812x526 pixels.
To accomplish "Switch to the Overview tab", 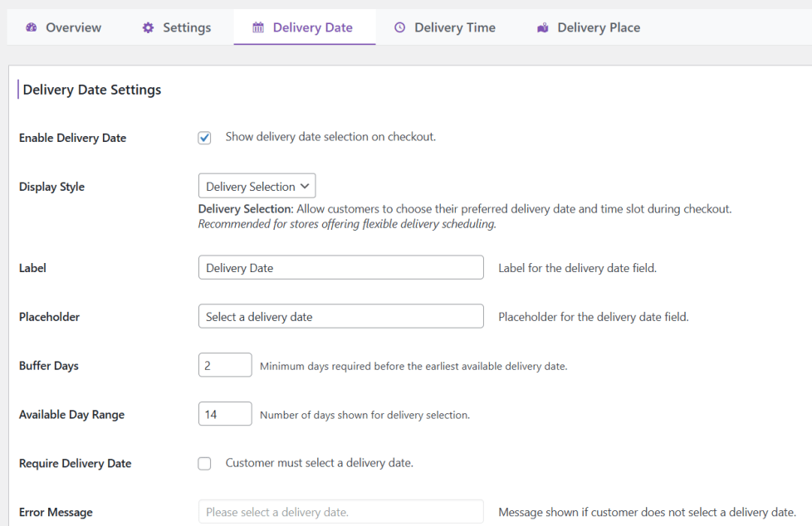I will coord(73,27).
